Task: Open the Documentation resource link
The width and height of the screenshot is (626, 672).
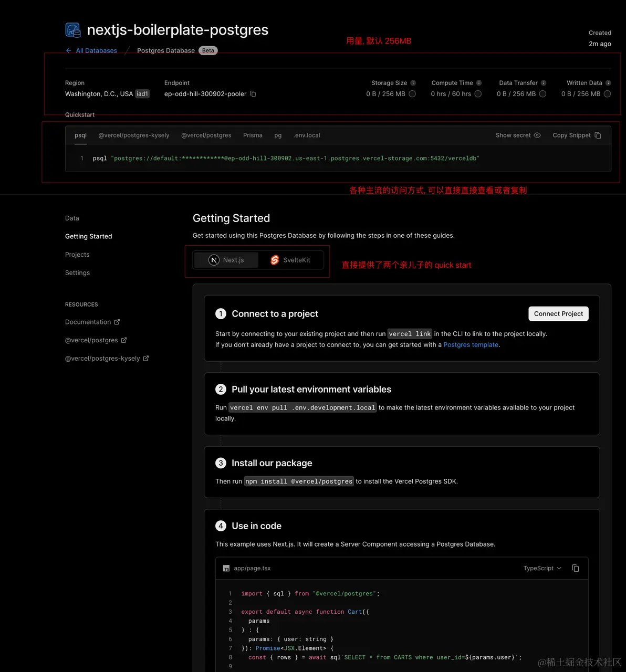Action: pyautogui.click(x=88, y=322)
